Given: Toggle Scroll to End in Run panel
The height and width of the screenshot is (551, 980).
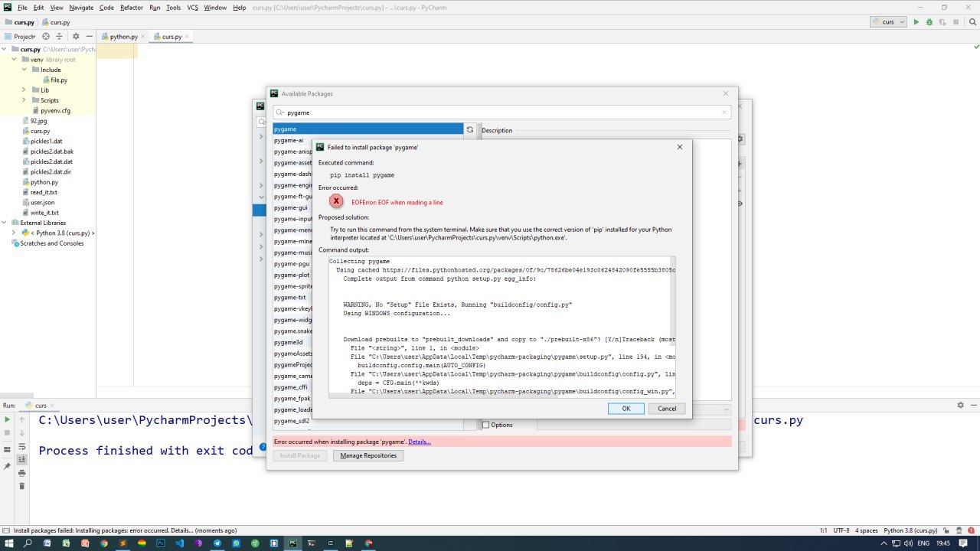Looking at the screenshot, I should pyautogui.click(x=22, y=459).
